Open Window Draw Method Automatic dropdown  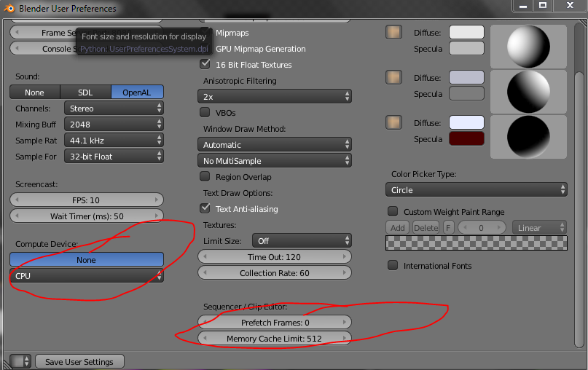click(275, 144)
